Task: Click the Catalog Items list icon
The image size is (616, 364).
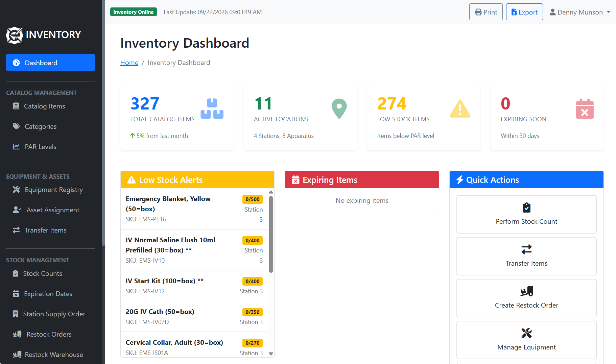Action: (x=16, y=106)
